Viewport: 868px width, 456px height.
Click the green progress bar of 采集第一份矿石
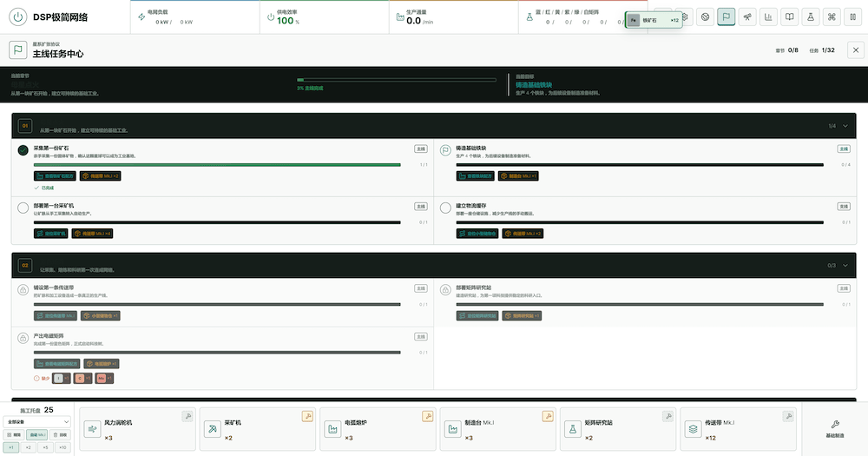click(217, 164)
